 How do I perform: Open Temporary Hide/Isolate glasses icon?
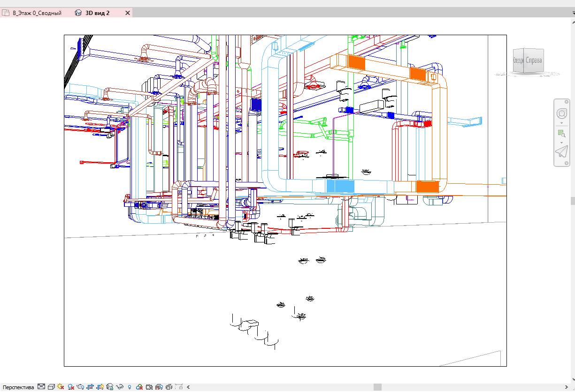(x=119, y=387)
